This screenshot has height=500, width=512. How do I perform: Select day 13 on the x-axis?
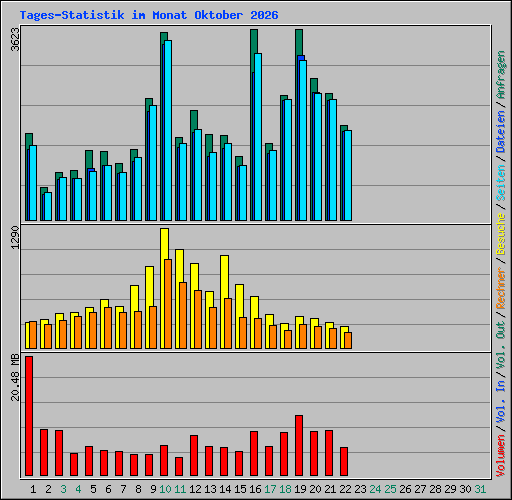[x=210, y=489]
